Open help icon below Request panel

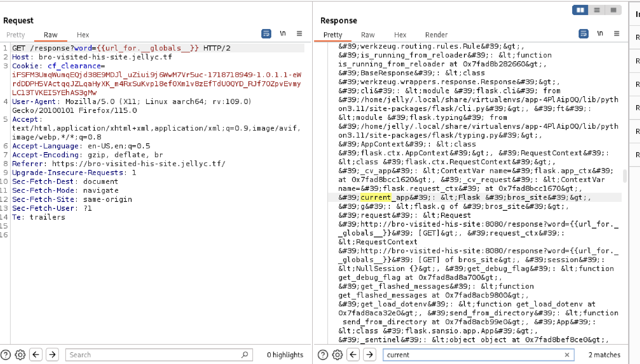[x=6, y=355]
